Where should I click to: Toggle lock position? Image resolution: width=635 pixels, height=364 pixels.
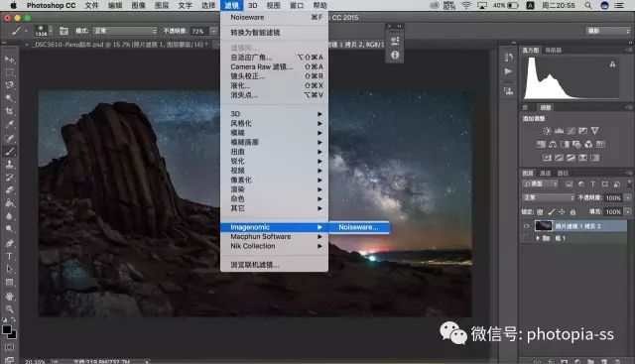point(562,212)
